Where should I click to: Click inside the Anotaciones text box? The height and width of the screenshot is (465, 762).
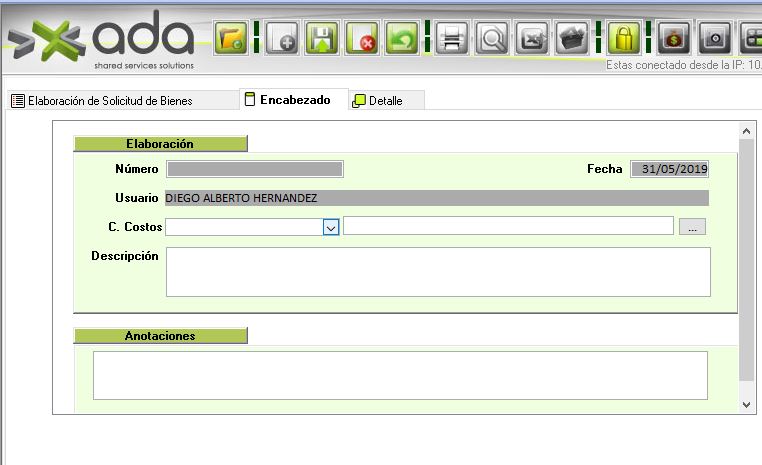tap(400, 375)
